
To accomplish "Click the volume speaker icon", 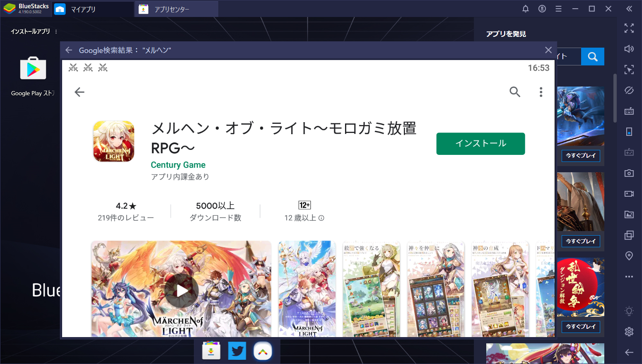I will click(629, 49).
